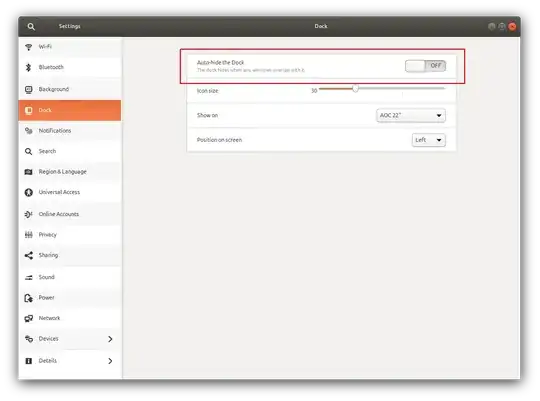
Task: Click the Bluetooth icon in sidebar
Action: (29, 67)
